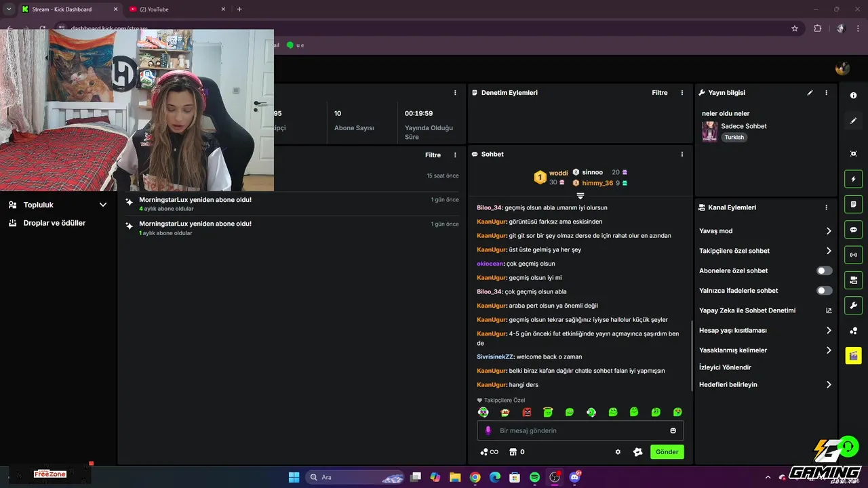Click username SivrisinekZZ in chat
868x488 pixels.
point(495,357)
